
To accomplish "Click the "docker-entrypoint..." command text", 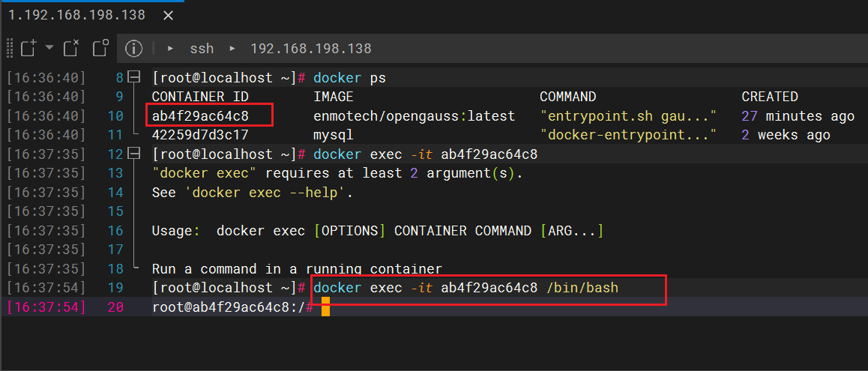I will (x=628, y=135).
